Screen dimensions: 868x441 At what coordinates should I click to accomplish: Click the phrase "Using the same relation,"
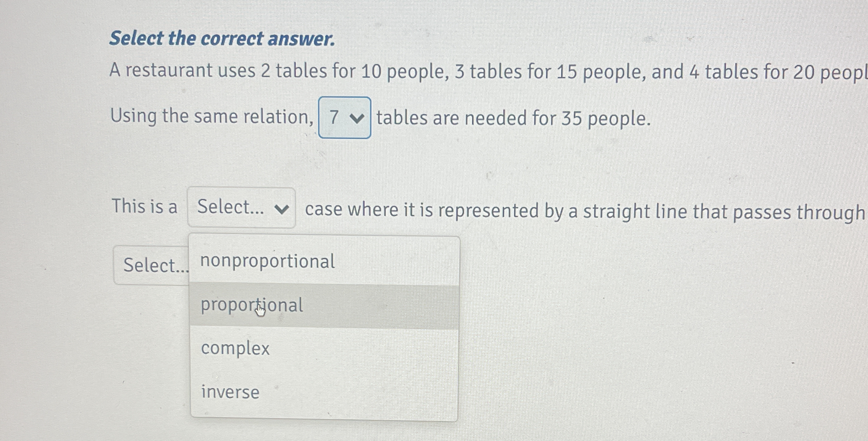212,116
